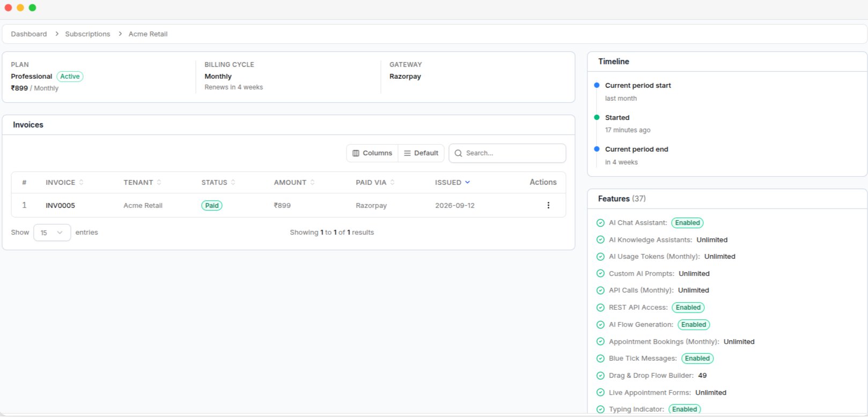Open the Show entries dropdown set to 15
This screenshot has width=868, height=417.
[x=52, y=233]
